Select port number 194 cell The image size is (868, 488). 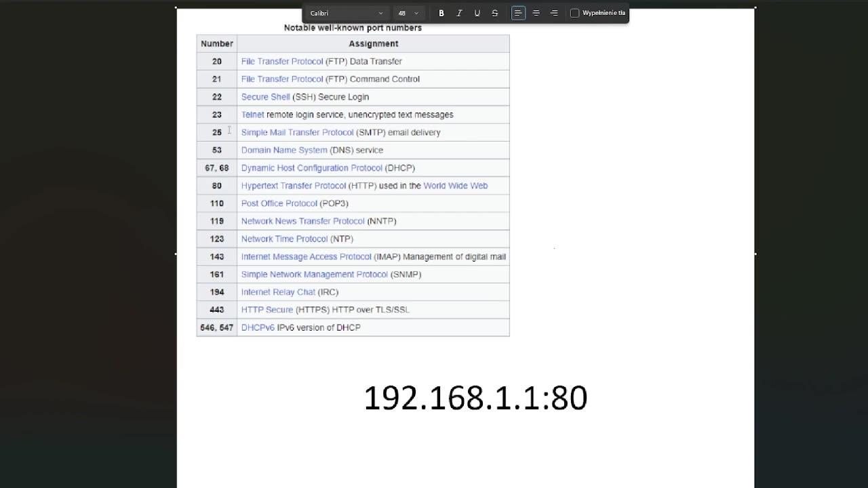pyautogui.click(x=217, y=291)
